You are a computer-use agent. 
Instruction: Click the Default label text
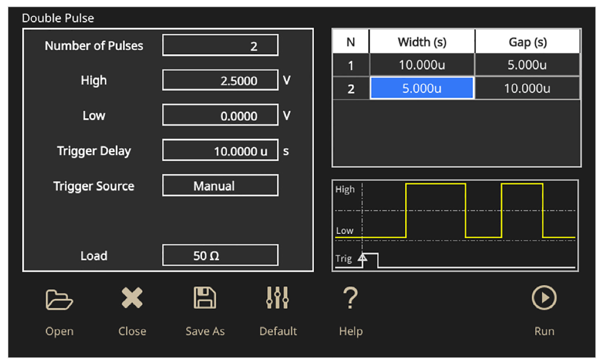pos(278,331)
